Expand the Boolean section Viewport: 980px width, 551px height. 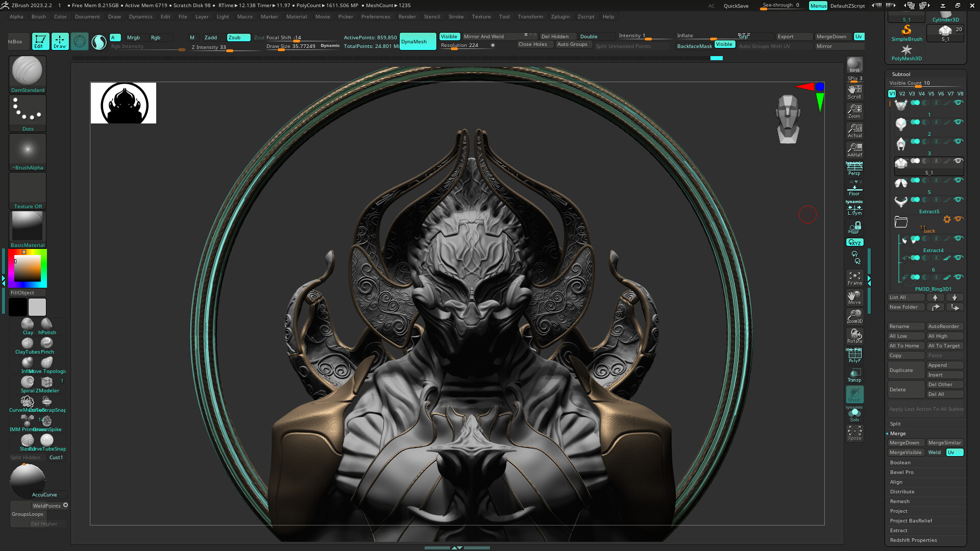coord(900,463)
